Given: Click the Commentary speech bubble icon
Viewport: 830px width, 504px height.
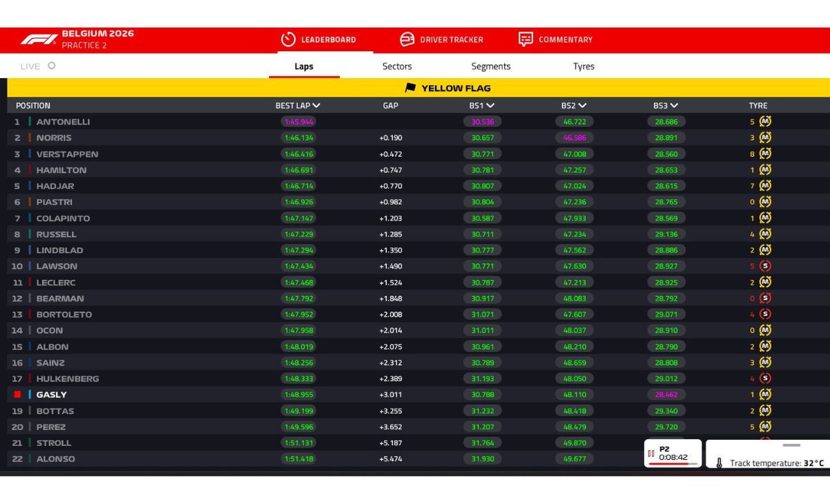Looking at the screenshot, I should click(x=526, y=39).
